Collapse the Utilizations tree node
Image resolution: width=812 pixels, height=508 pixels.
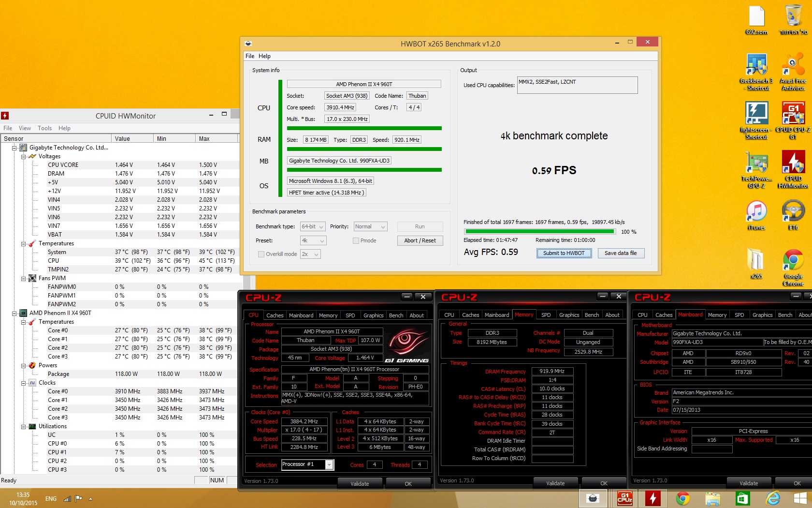coord(23,427)
